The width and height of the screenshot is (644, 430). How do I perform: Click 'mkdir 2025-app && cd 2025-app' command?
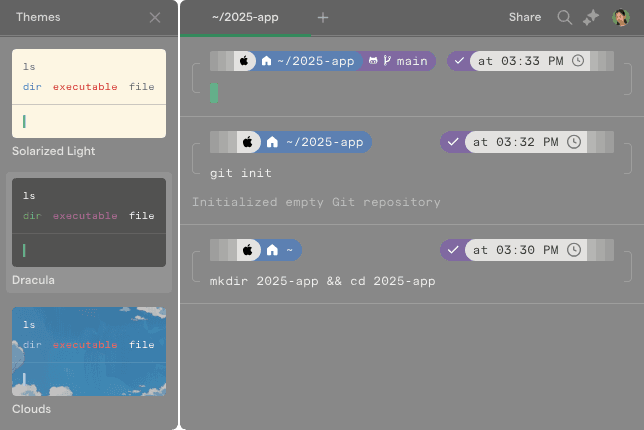pyautogui.click(x=322, y=281)
